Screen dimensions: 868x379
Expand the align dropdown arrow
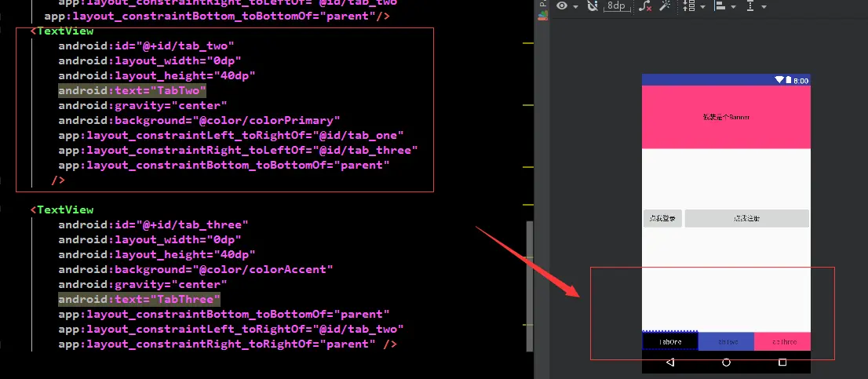(x=734, y=7)
